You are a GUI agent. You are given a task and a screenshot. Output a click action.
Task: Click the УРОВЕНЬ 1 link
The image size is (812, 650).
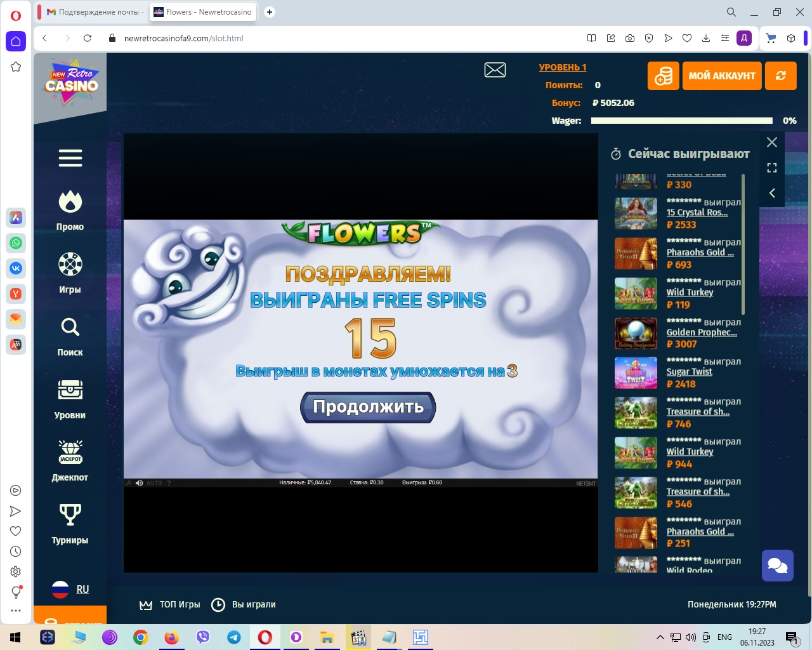click(563, 67)
